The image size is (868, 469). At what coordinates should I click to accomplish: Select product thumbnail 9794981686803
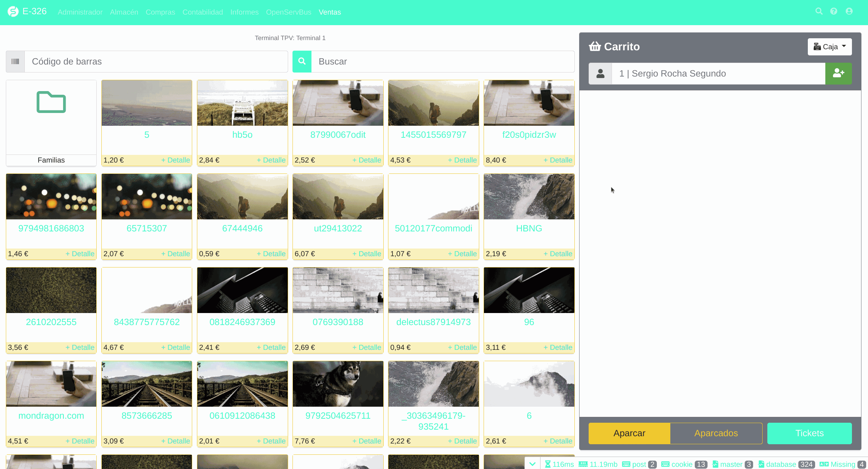click(x=51, y=197)
